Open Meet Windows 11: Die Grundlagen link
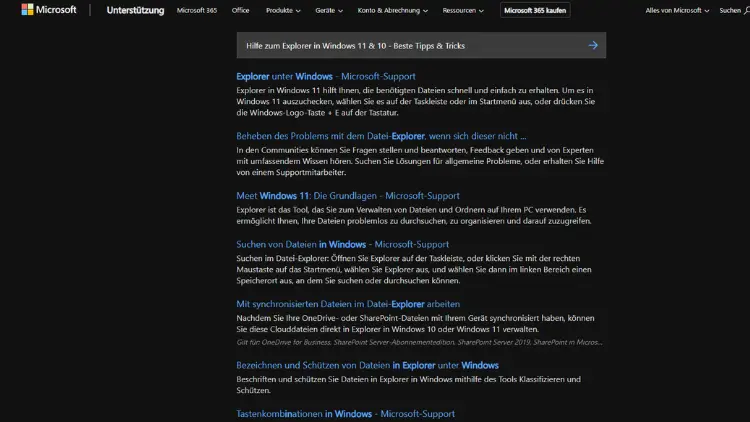 pyautogui.click(x=348, y=196)
